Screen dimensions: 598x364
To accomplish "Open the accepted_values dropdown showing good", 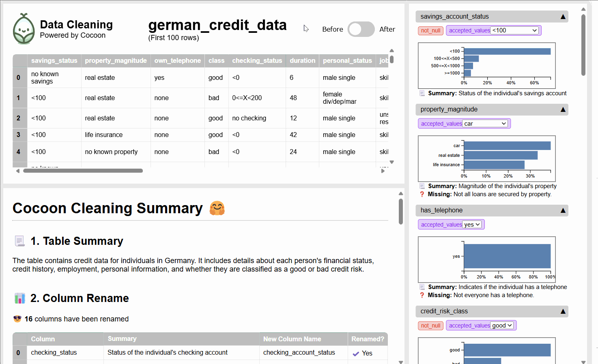I will (x=502, y=325).
